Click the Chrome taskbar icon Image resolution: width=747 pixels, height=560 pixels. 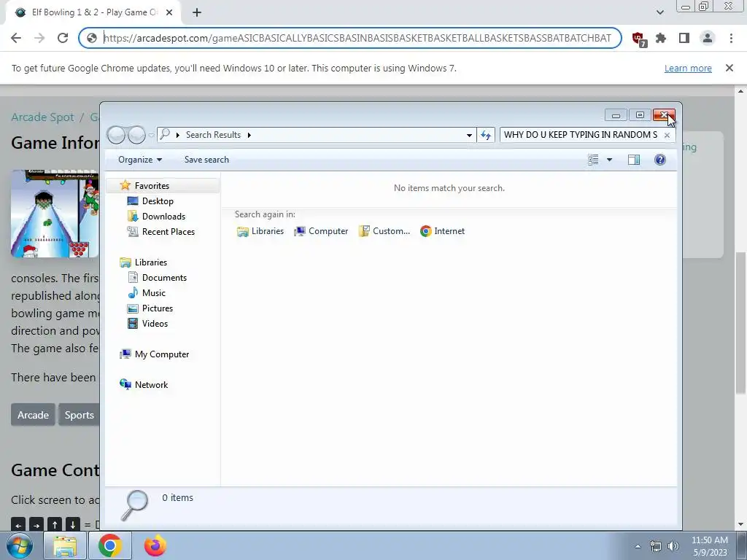(109, 545)
